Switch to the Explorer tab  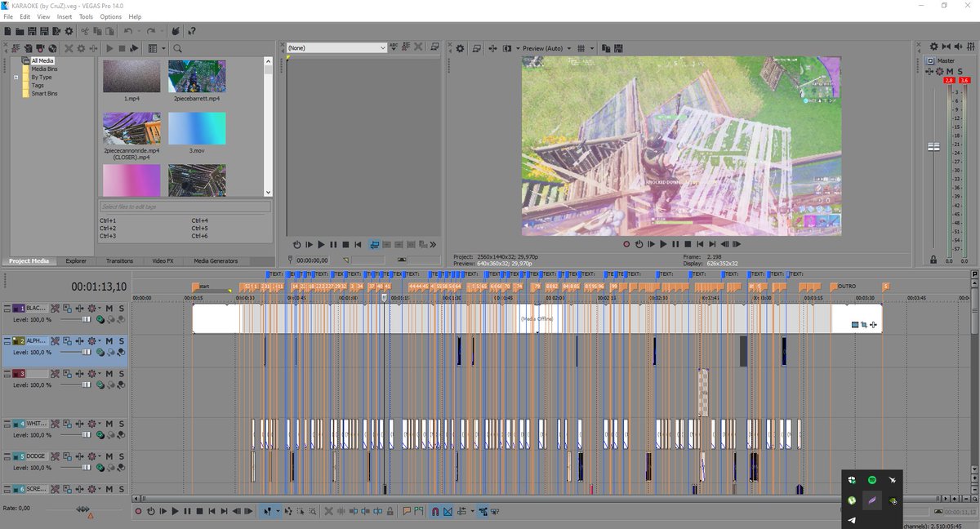coord(76,261)
